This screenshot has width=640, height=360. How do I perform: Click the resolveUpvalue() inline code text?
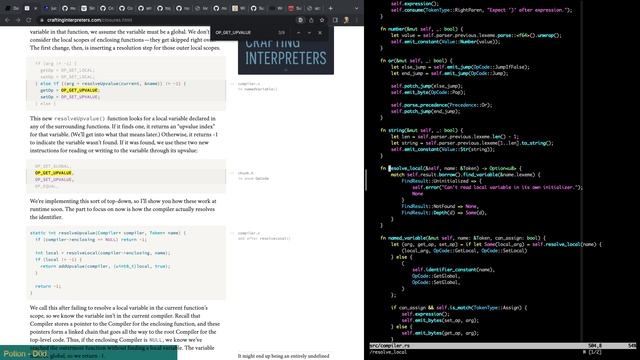(80, 118)
